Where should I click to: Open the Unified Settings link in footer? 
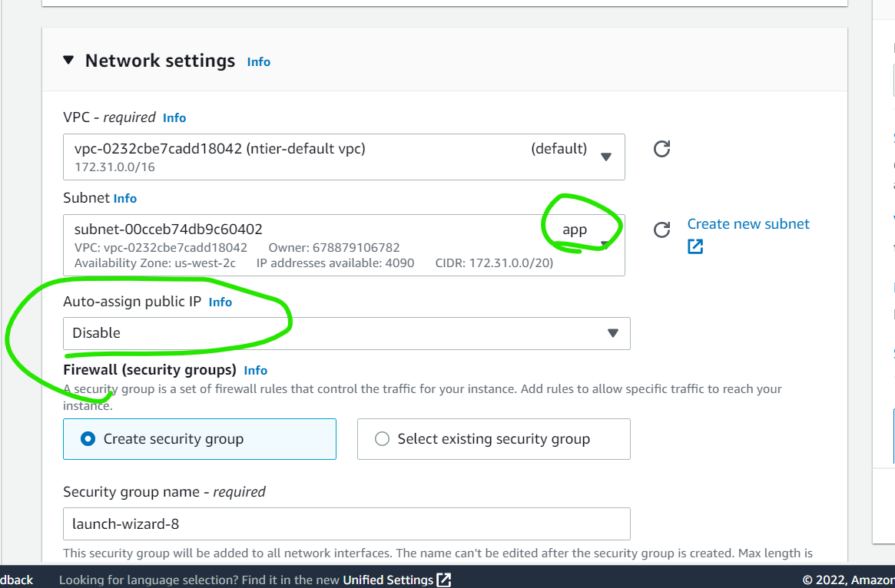388,580
